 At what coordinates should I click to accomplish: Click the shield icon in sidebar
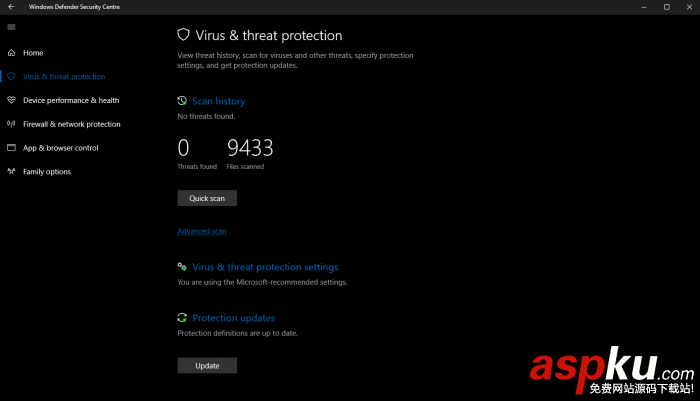tap(11, 76)
